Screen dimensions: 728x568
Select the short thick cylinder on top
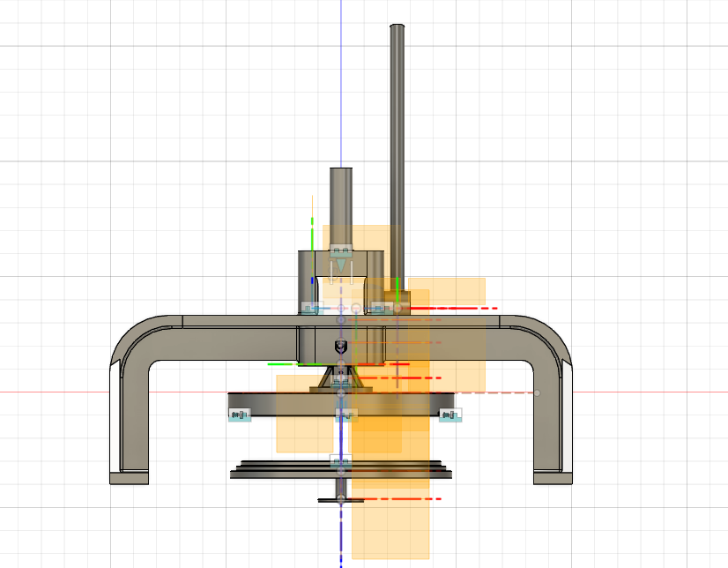click(341, 206)
